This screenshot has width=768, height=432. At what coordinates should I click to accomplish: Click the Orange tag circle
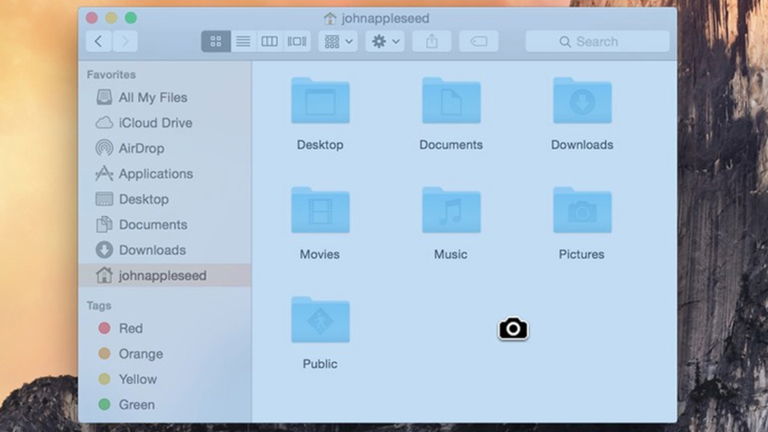[x=104, y=354]
